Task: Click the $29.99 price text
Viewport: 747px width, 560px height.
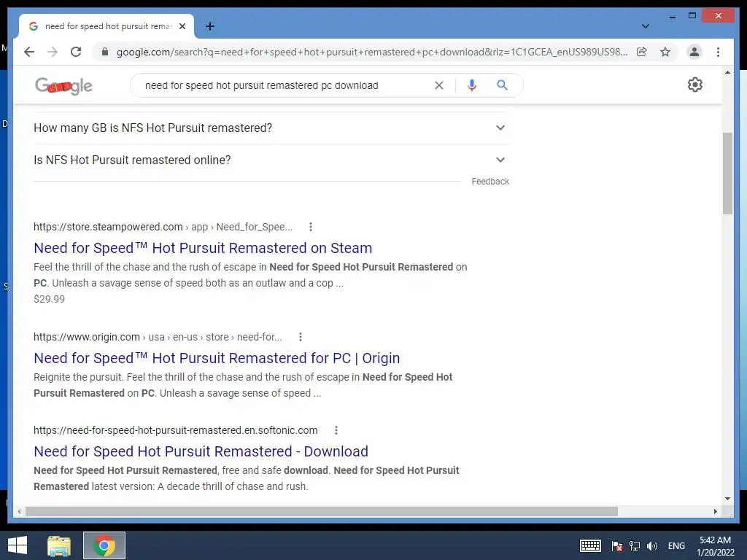Action: click(49, 299)
